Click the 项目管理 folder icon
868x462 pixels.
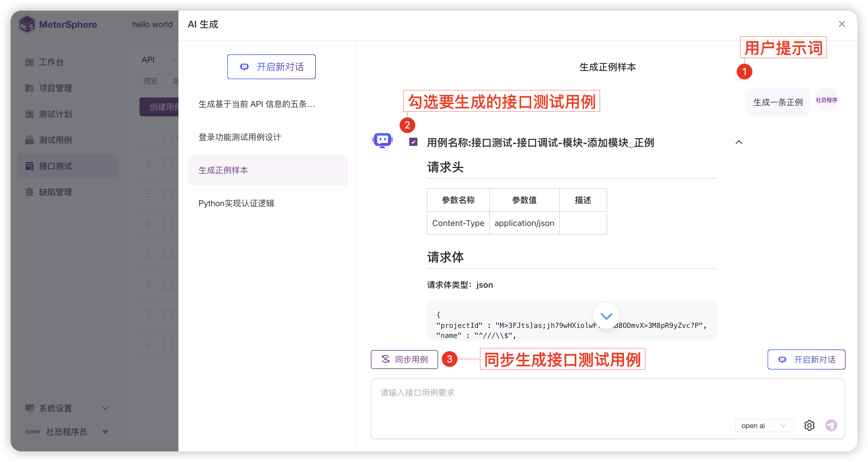pyautogui.click(x=30, y=88)
